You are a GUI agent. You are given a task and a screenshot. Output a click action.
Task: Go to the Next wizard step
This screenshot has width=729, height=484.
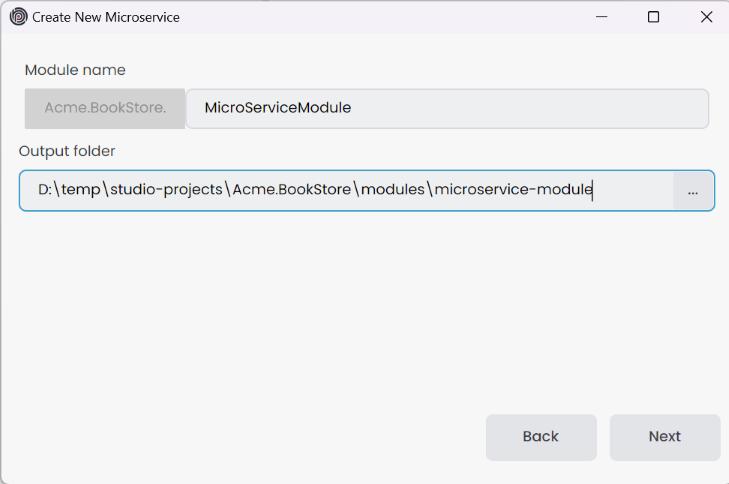coord(665,437)
